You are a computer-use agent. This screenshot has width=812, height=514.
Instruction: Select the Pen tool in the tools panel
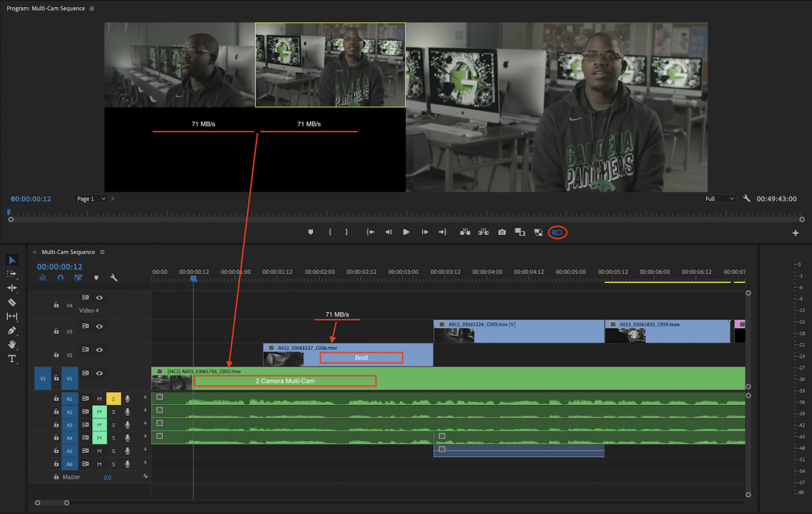point(13,330)
